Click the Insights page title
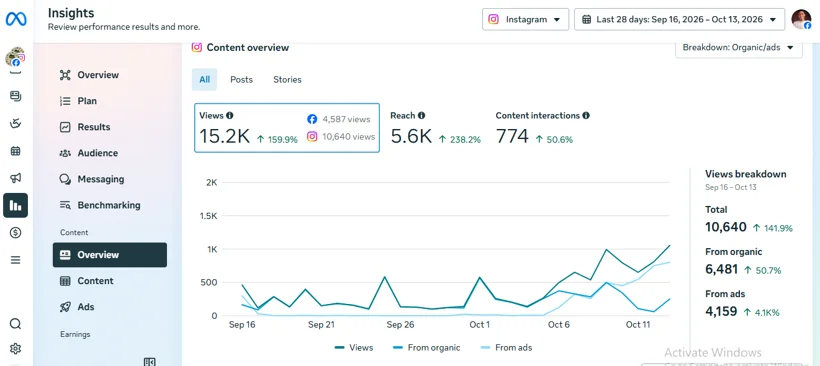Viewport: 820px width, 366px height. (70, 13)
